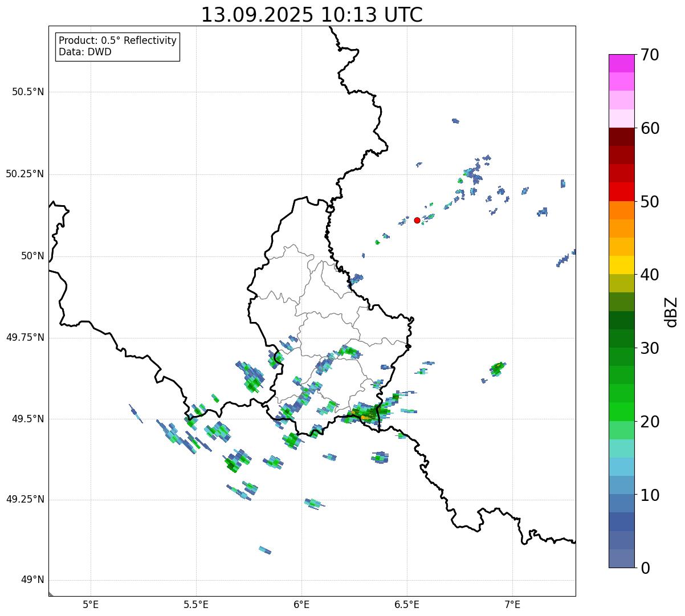Select the 49°N latitude label
The image size is (685, 616).
pyautogui.click(x=32, y=580)
